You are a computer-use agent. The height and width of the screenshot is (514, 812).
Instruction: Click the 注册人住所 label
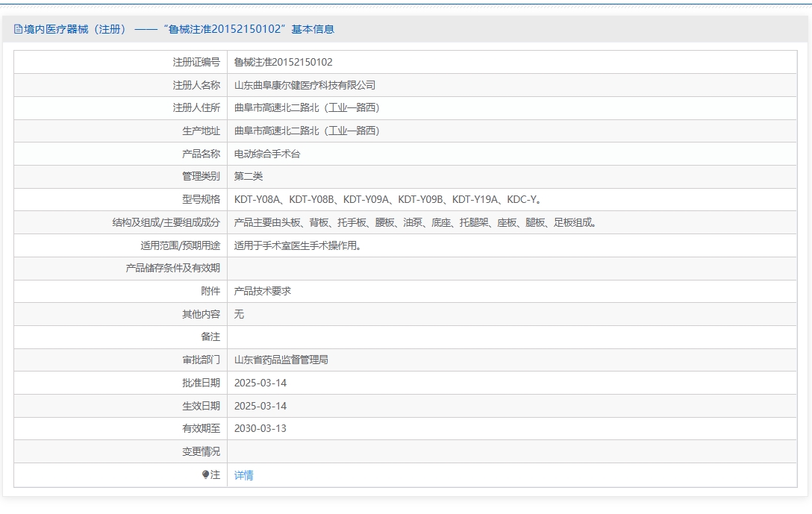tap(196, 107)
